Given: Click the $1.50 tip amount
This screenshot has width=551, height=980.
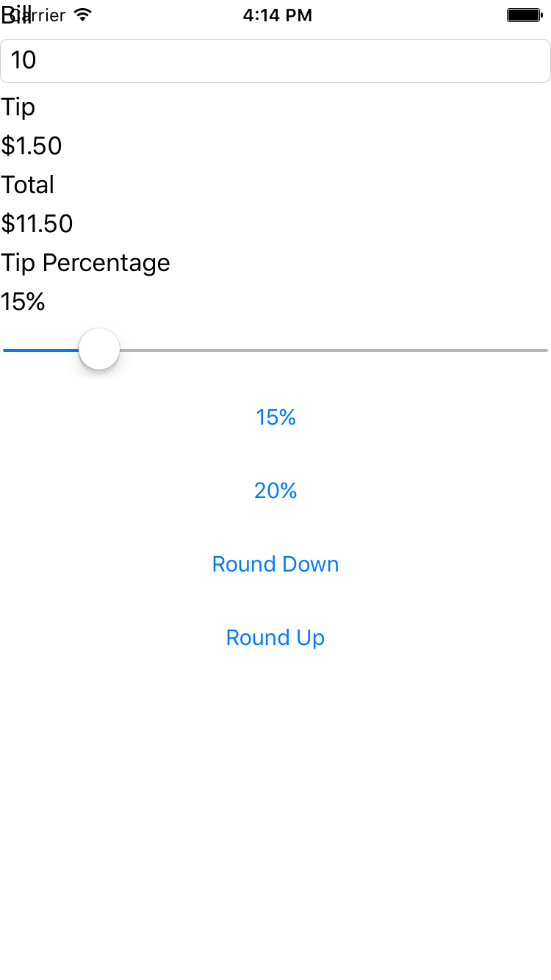Looking at the screenshot, I should [x=32, y=145].
